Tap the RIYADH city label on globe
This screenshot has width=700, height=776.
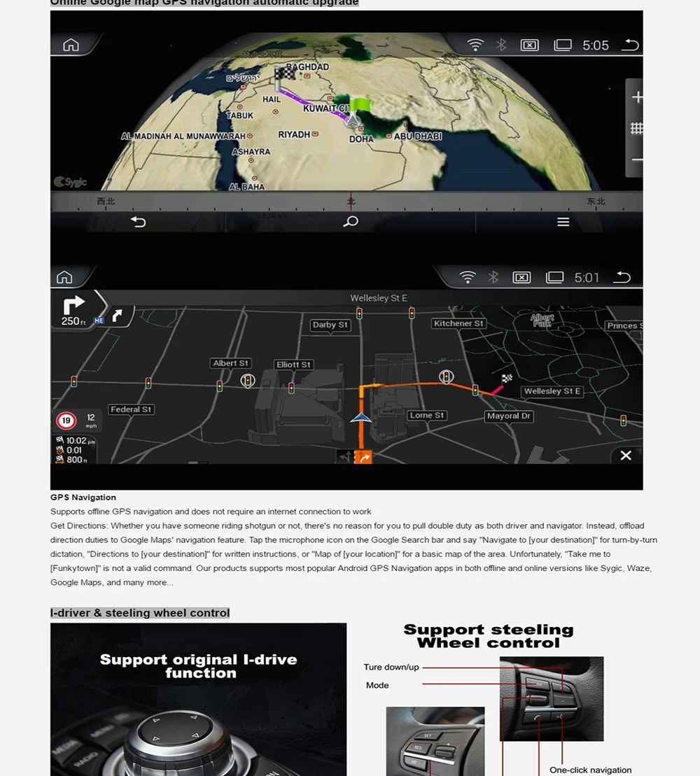pyautogui.click(x=294, y=134)
